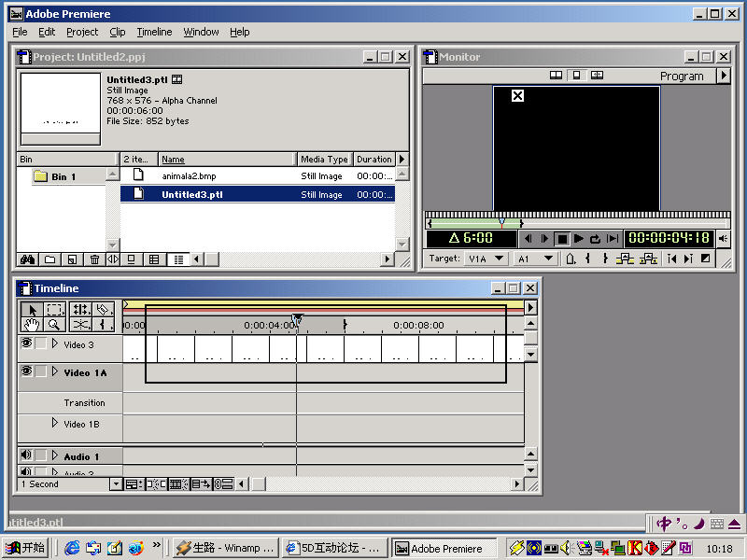Open the 1 Second time zoom dropdown
Image resolution: width=747 pixels, height=560 pixels.
click(x=116, y=484)
